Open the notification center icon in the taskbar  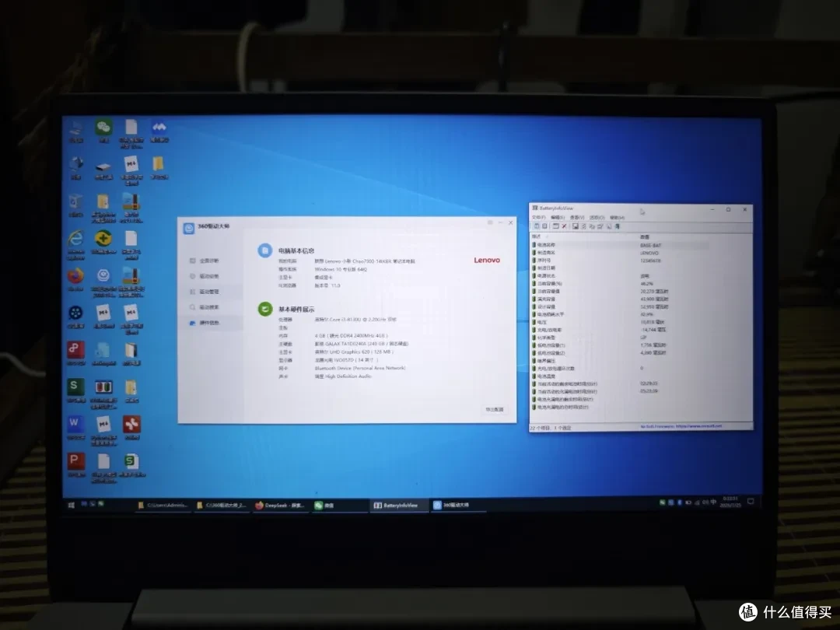pos(751,502)
